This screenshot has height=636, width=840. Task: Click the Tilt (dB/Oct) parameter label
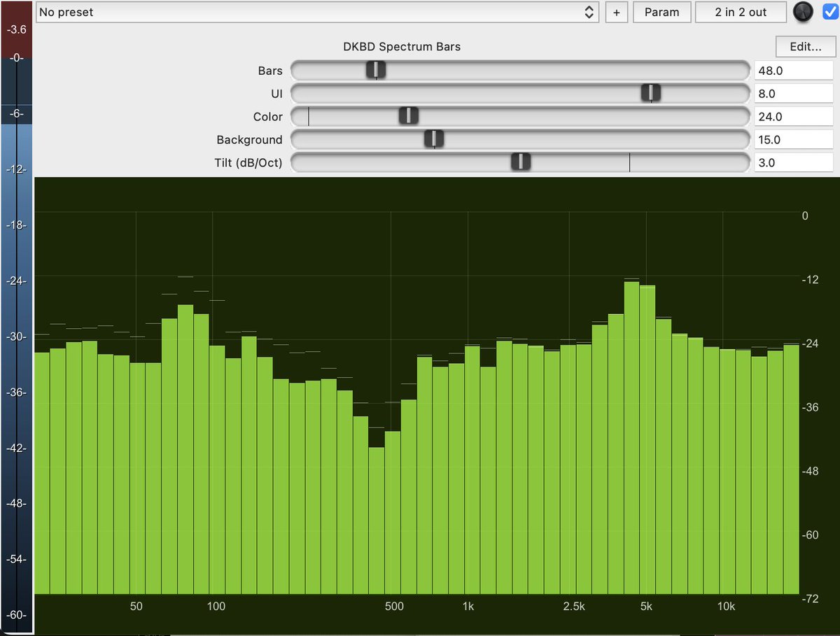point(248,162)
